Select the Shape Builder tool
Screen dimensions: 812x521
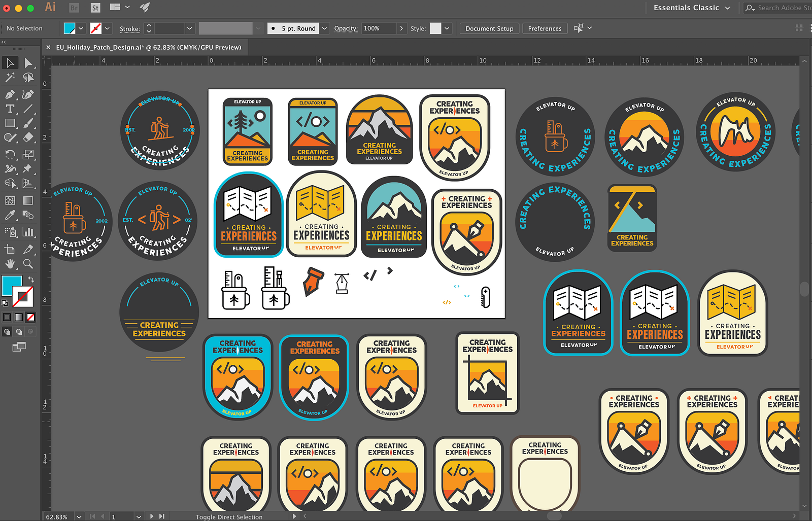point(10,184)
